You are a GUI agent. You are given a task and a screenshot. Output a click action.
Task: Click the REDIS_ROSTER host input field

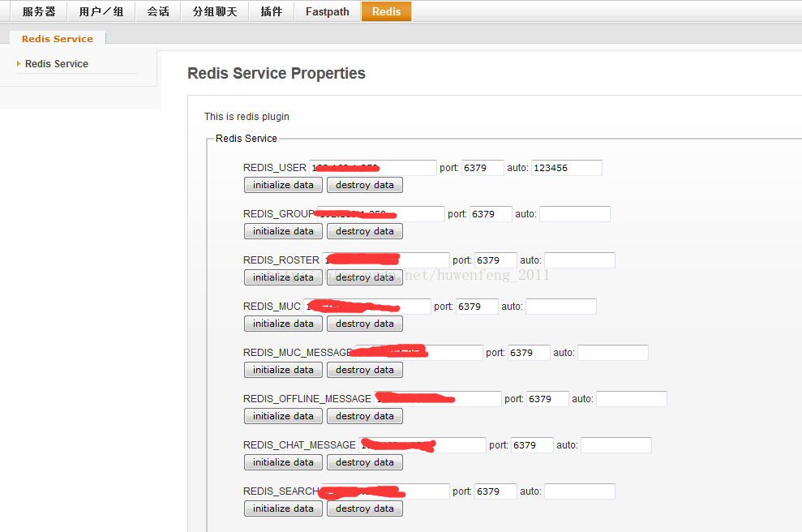(386, 260)
